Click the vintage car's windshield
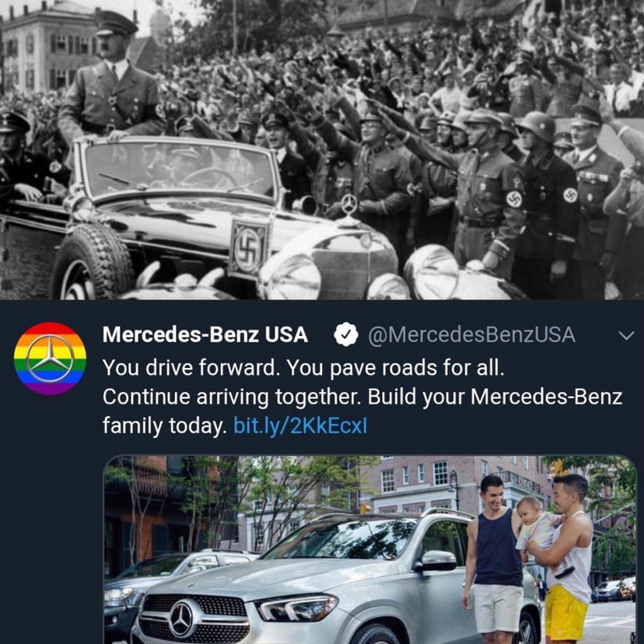Viewport: 644px width, 644px height. click(179, 169)
